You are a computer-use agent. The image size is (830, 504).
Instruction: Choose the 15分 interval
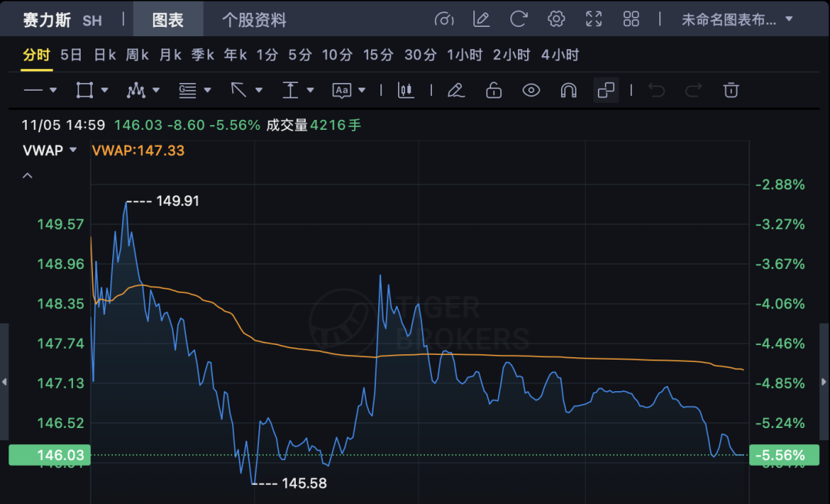pyautogui.click(x=378, y=55)
